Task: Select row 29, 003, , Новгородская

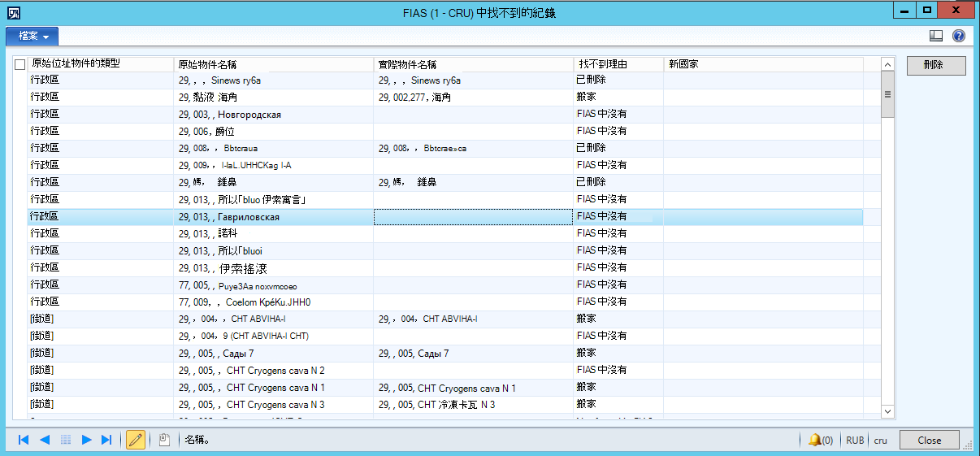Action: (x=274, y=114)
